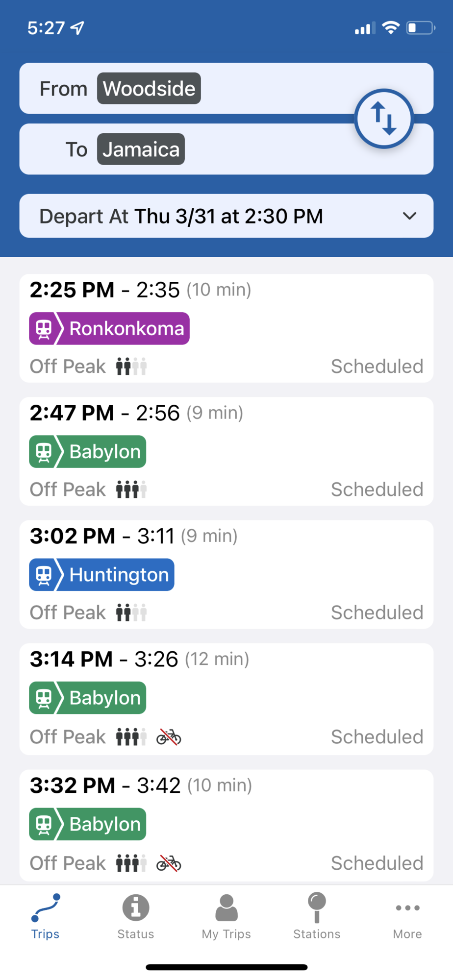Tap the Huntington train icon
The width and height of the screenshot is (453, 980).
pos(44,575)
